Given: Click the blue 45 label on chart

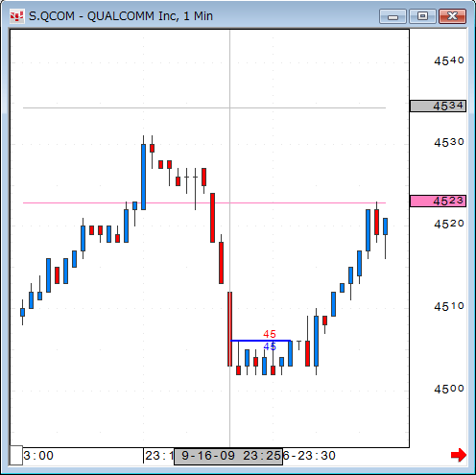Looking at the screenshot, I should point(270,346).
